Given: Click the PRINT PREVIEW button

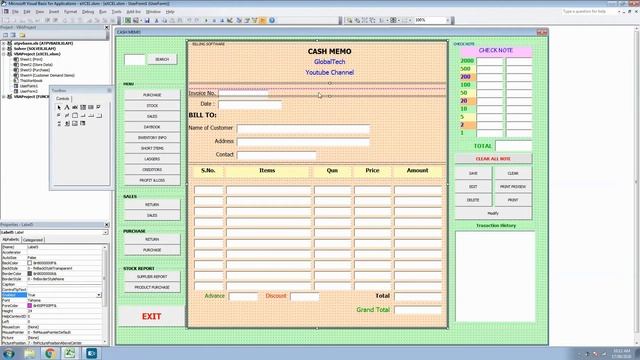Looking at the screenshot, I should click(513, 187).
